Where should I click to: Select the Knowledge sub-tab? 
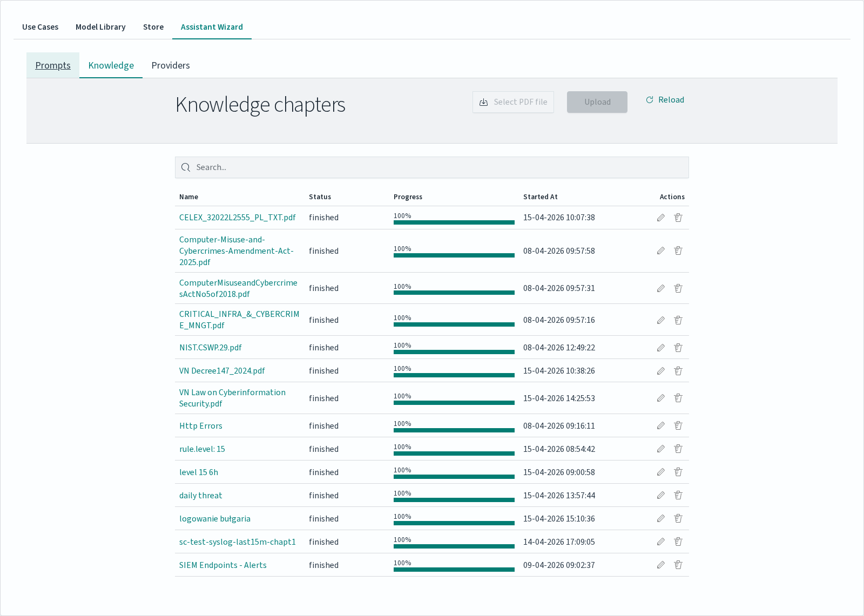[x=111, y=65]
